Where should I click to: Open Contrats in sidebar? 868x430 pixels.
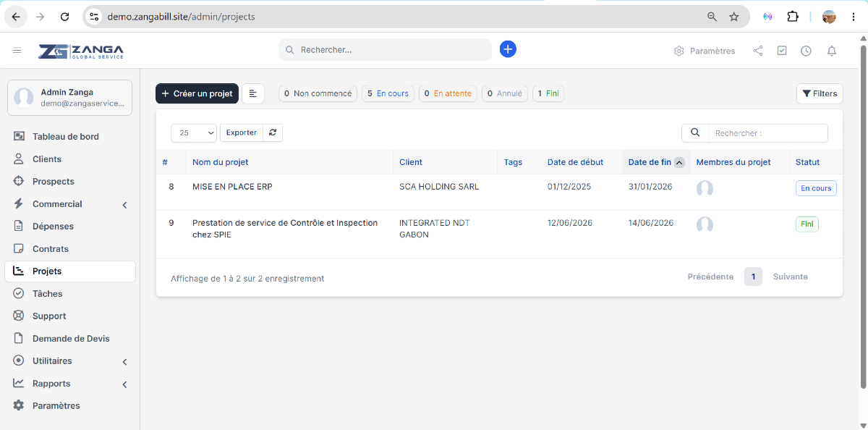coord(70,248)
